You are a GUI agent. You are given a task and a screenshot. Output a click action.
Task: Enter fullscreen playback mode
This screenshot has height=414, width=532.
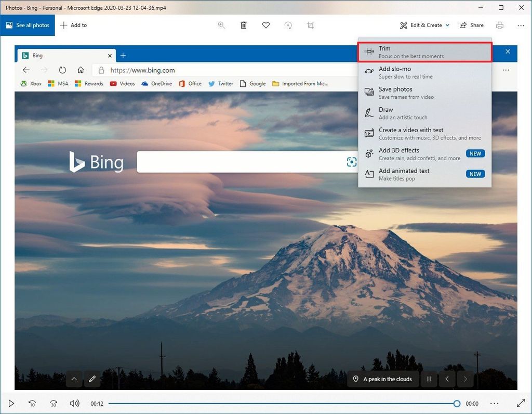click(521, 403)
